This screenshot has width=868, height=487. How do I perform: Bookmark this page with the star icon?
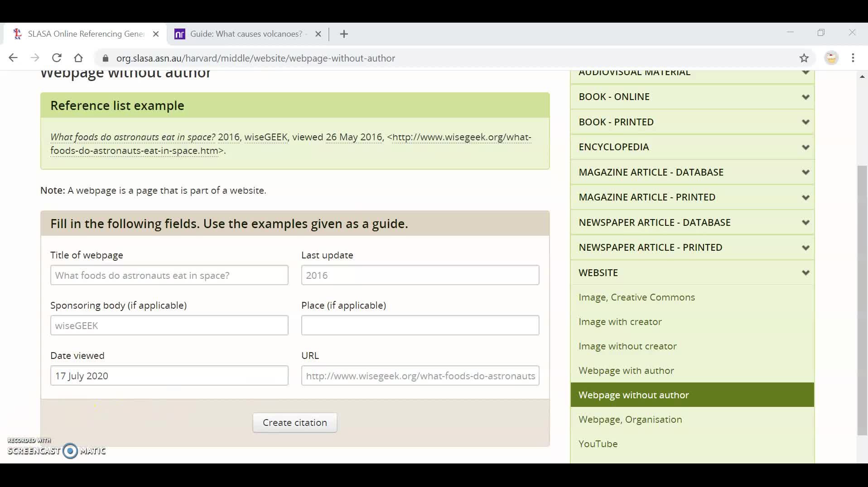pos(804,57)
